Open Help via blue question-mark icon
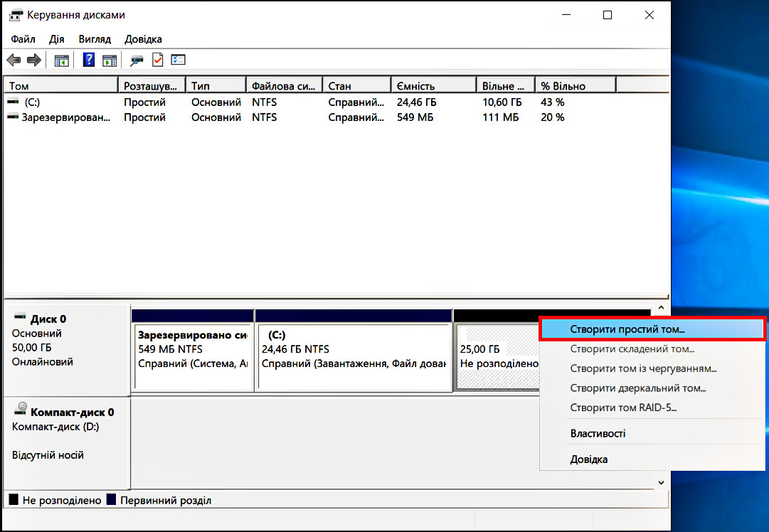The width and height of the screenshot is (769, 532). coord(88,60)
